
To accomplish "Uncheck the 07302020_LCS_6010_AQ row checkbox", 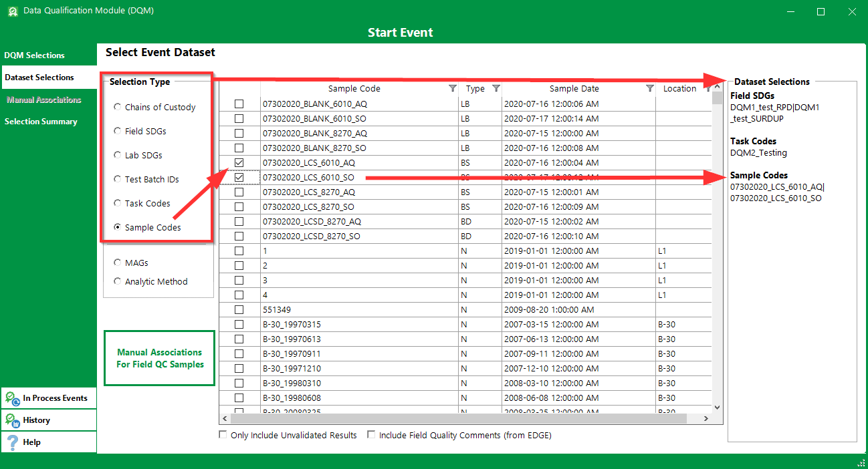I will pyautogui.click(x=239, y=162).
